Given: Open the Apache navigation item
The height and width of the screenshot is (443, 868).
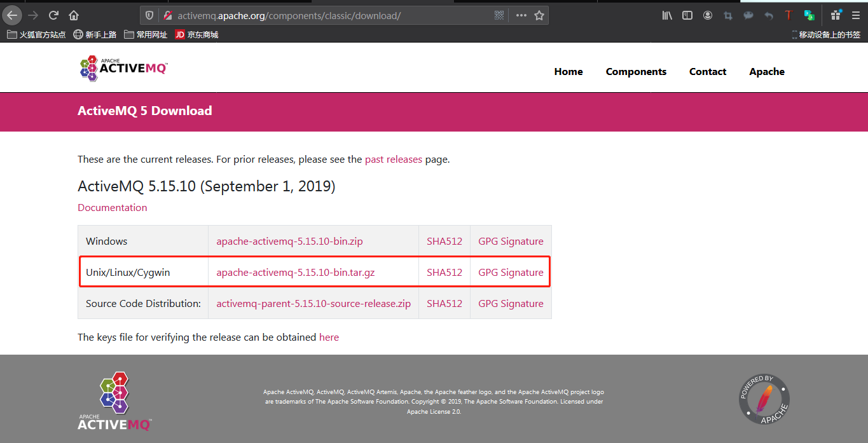Looking at the screenshot, I should pos(767,72).
